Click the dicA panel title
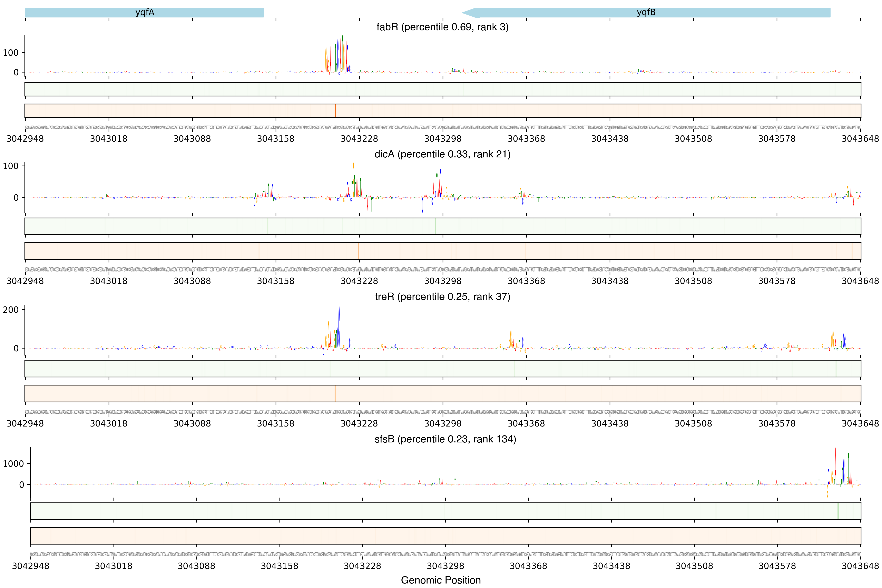 442,154
